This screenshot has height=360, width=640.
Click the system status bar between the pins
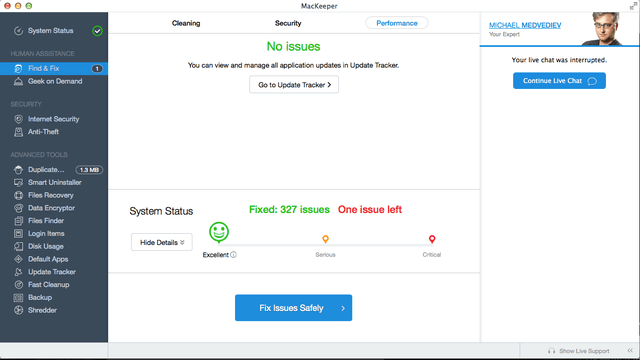coord(325,245)
